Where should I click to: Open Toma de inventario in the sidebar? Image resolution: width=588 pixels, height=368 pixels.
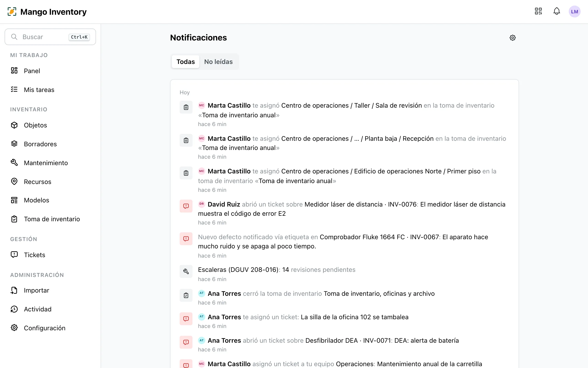(50, 219)
